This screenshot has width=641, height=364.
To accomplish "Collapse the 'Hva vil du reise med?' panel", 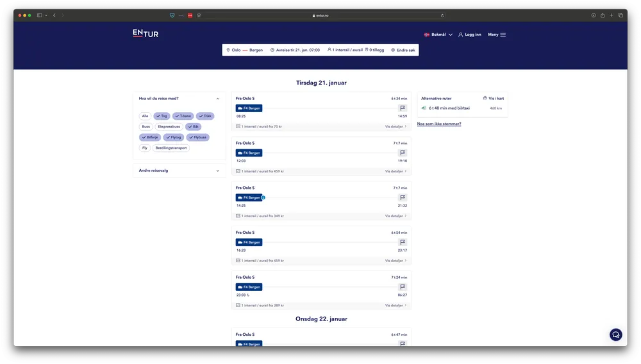I will 217,99.
